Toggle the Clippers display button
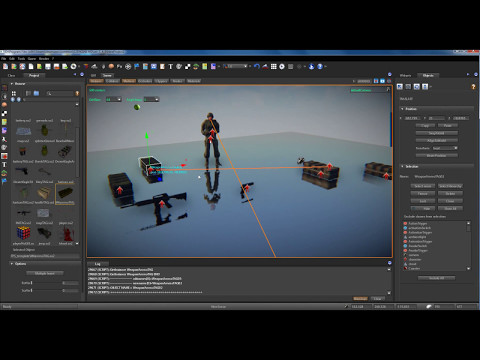The height and width of the screenshot is (360, 480). coord(161,81)
